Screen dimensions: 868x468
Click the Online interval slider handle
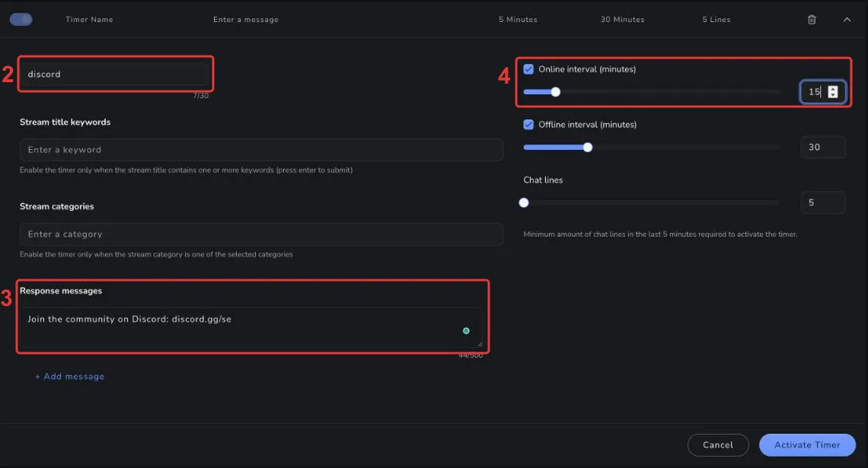click(x=555, y=92)
